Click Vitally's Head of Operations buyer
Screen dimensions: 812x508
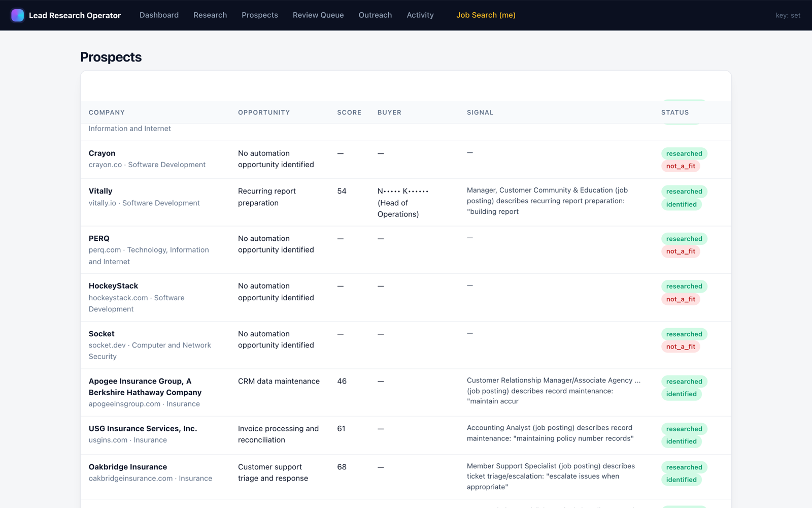tap(403, 203)
